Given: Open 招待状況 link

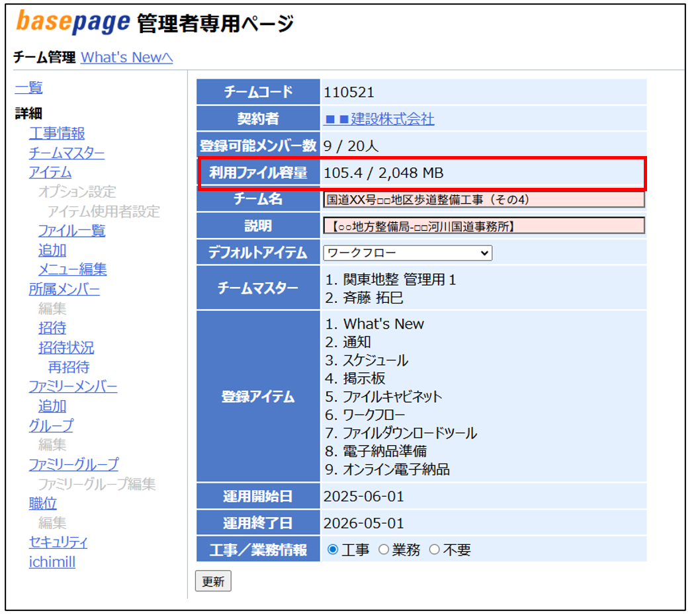Looking at the screenshot, I should point(66,348).
